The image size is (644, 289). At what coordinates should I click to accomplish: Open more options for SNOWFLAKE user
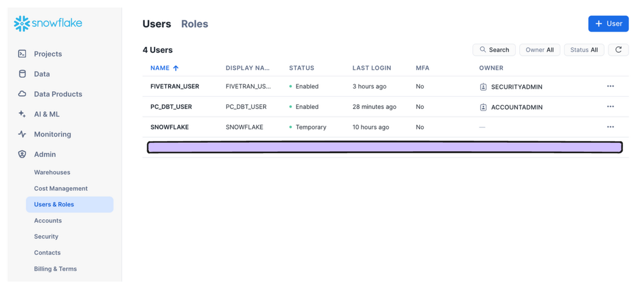point(610,127)
